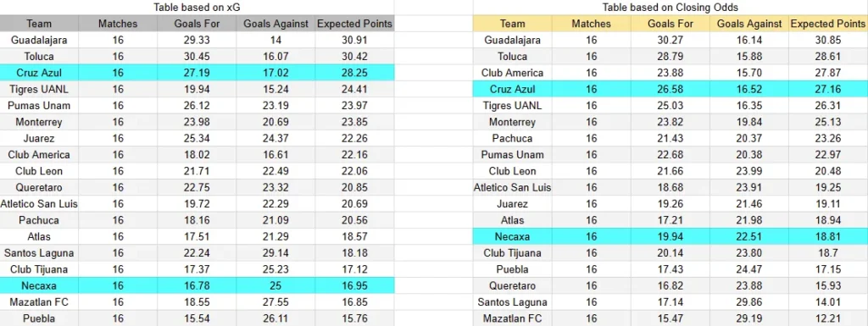The width and height of the screenshot is (868, 326).
Task: Select the Club America cell in Closing Odds table
Action: tap(513, 73)
